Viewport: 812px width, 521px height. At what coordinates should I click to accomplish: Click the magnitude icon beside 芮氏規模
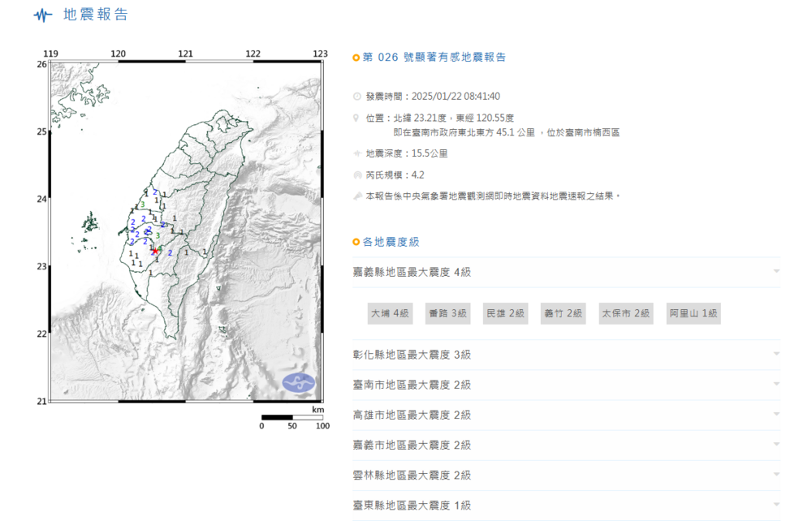coord(356,174)
